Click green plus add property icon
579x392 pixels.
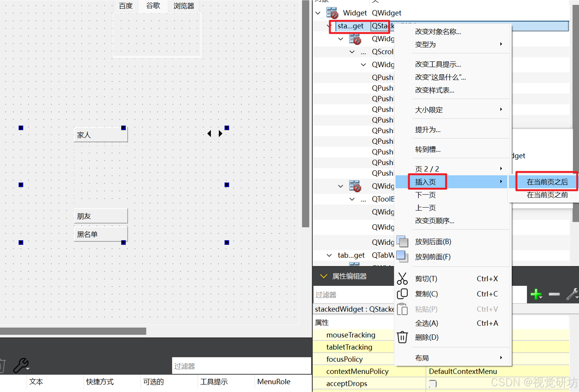point(536,294)
